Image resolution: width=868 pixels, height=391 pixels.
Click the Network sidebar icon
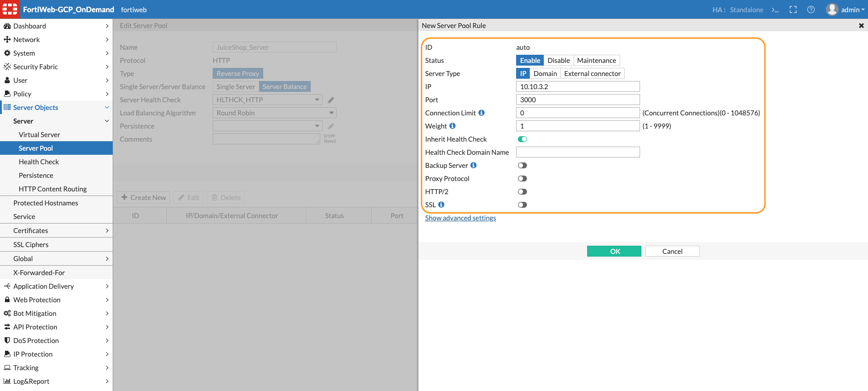pyautogui.click(x=7, y=40)
